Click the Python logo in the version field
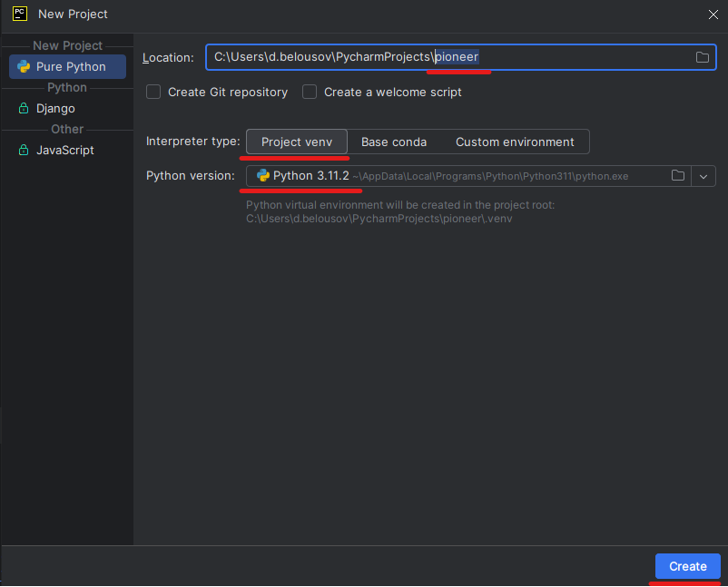This screenshot has height=587, width=728. (264, 176)
